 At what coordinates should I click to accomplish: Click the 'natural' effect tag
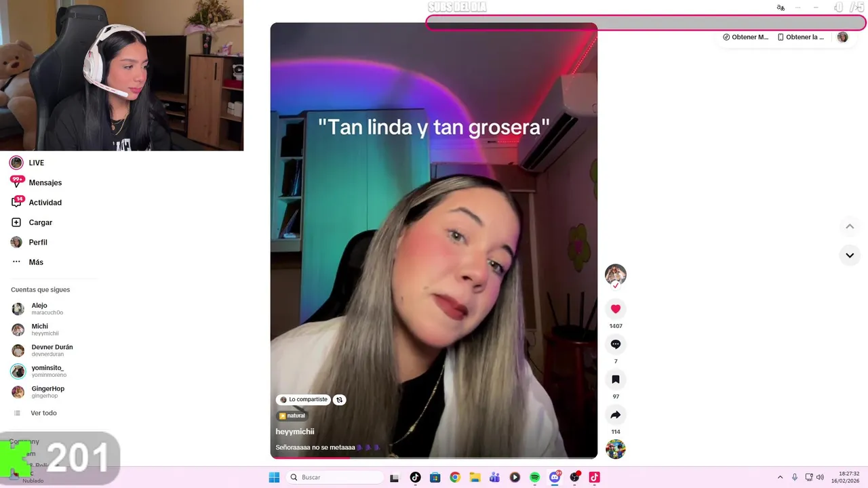[x=292, y=415]
